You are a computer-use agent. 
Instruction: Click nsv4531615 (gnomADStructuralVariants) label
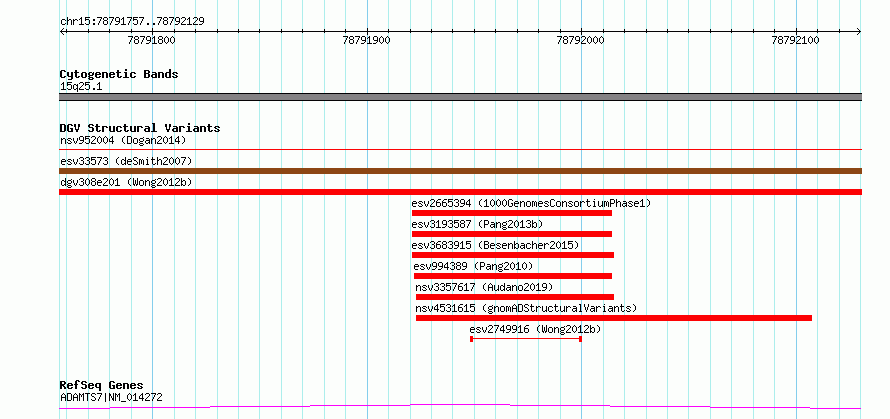pos(527,308)
